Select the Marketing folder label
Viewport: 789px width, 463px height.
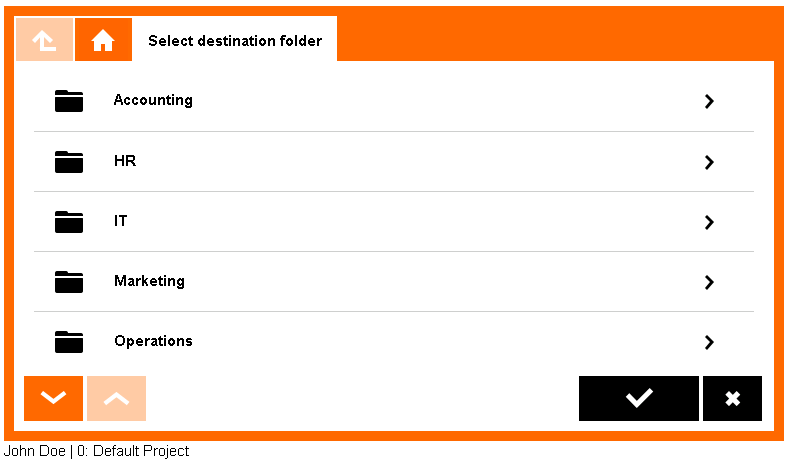149,281
